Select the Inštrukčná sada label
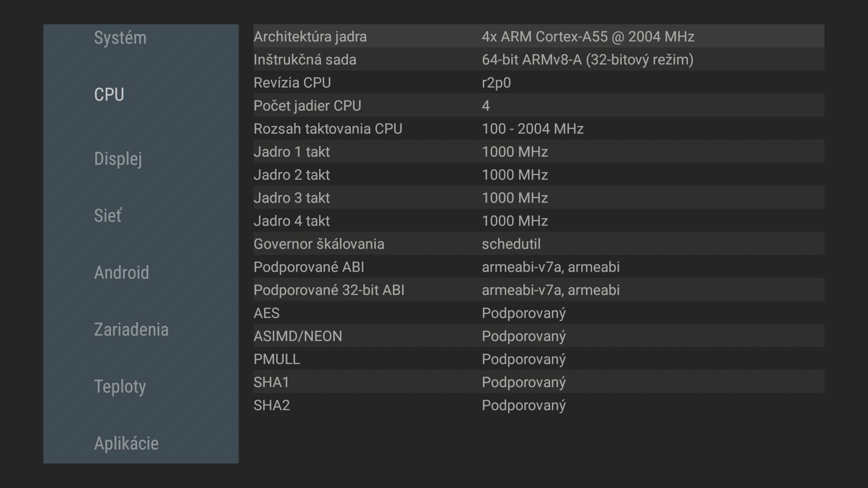The image size is (868, 488). click(x=305, y=60)
